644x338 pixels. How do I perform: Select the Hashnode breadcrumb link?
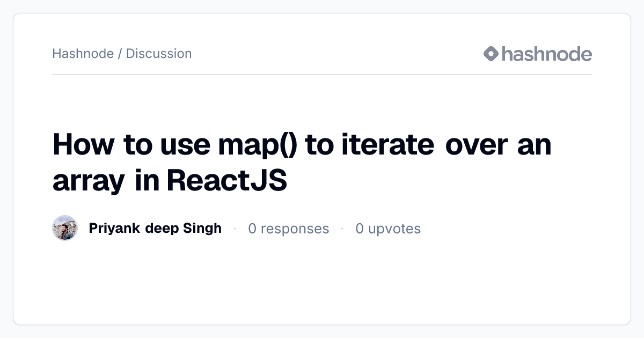[83, 54]
